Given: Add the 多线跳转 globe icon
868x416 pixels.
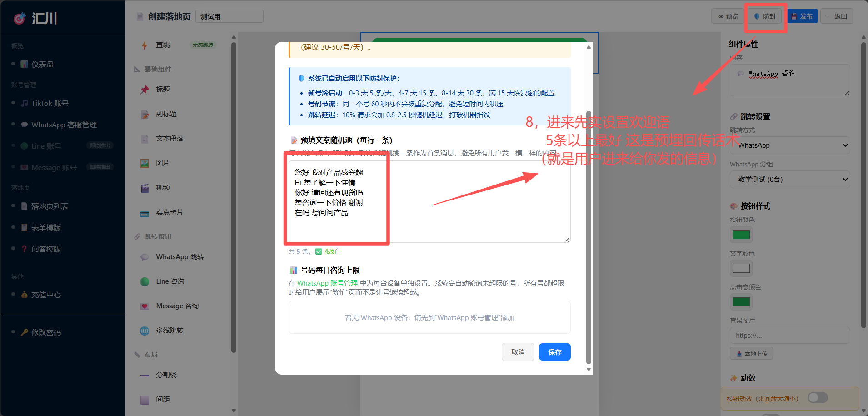Looking at the screenshot, I should 145,331.
